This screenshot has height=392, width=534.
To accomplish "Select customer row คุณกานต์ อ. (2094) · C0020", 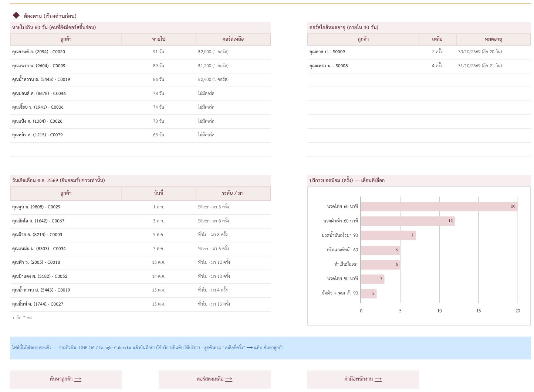I will 140,52.
